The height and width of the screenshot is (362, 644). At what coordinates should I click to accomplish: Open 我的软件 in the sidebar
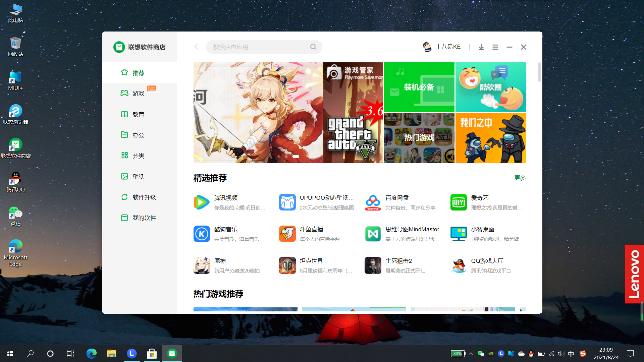[139, 218]
